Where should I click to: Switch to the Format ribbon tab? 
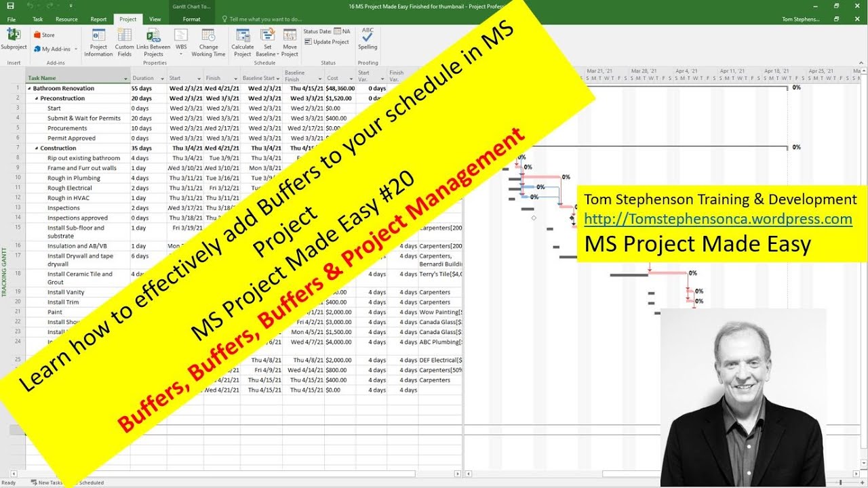tap(192, 19)
